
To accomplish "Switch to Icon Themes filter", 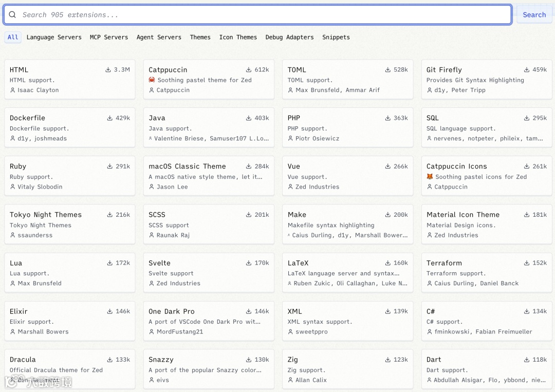I will (238, 37).
